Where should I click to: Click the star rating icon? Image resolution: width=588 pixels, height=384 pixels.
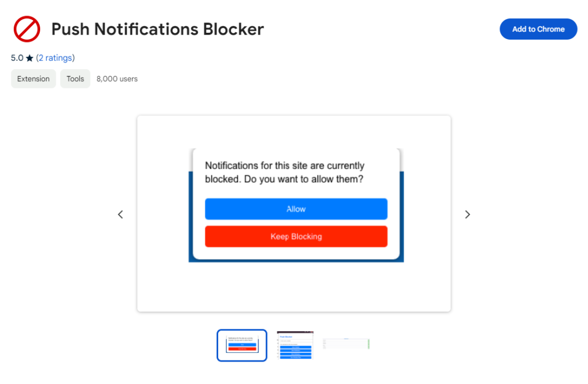click(30, 58)
